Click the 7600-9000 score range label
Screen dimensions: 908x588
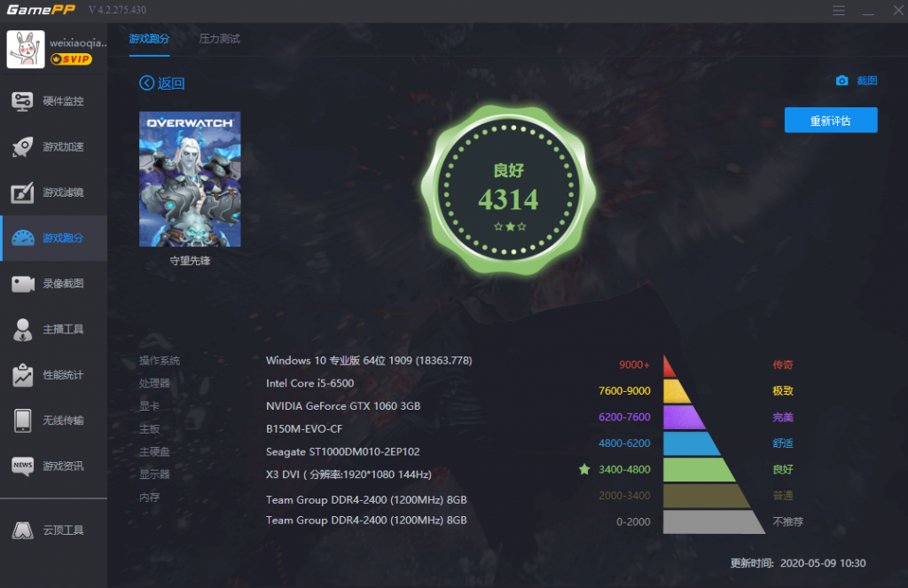624,391
